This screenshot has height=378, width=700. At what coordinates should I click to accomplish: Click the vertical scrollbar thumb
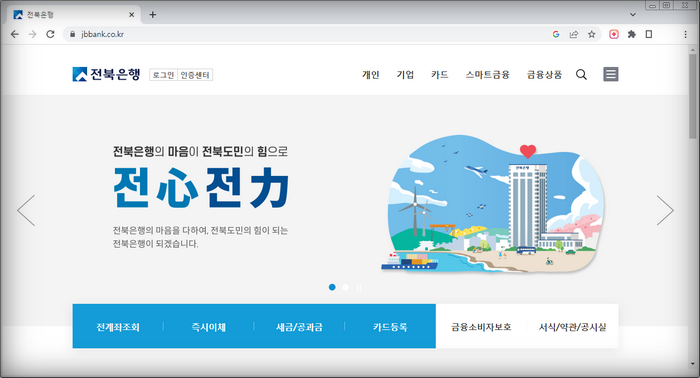point(692,96)
